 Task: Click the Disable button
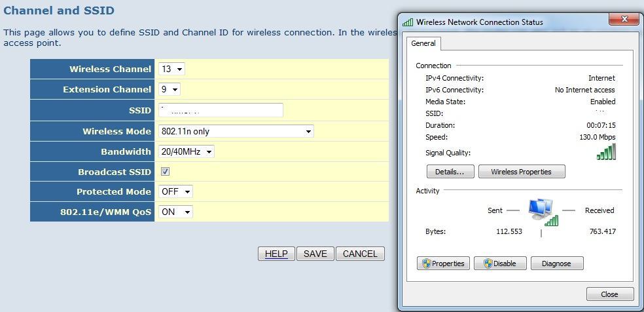[x=500, y=263]
